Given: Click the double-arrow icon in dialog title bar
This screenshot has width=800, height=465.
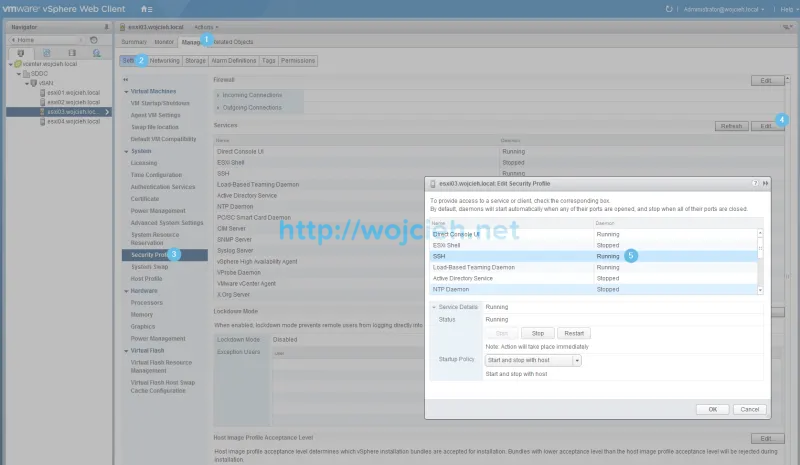Looking at the screenshot, I should tap(765, 183).
